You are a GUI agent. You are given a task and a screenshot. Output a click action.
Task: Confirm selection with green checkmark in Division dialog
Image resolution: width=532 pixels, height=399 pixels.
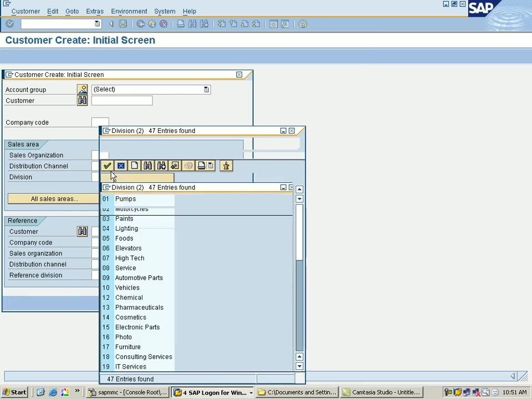[x=107, y=166]
